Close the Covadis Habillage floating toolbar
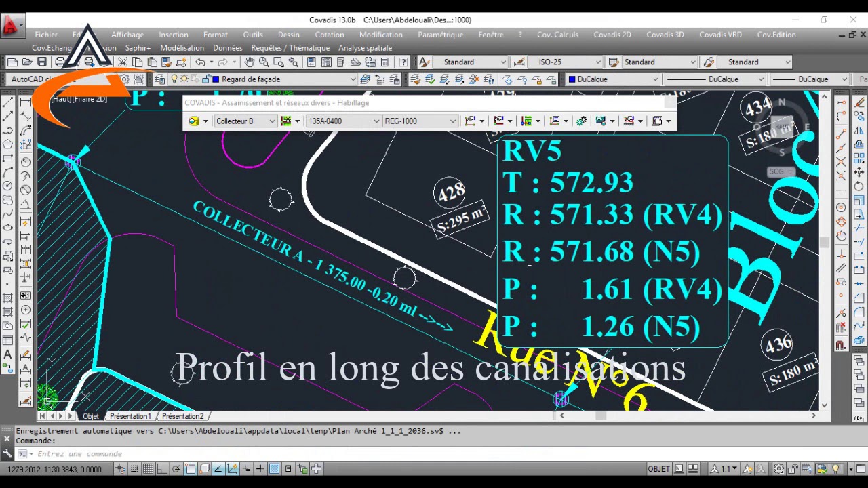The height and width of the screenshot is (488, 868). pos(669,103)
